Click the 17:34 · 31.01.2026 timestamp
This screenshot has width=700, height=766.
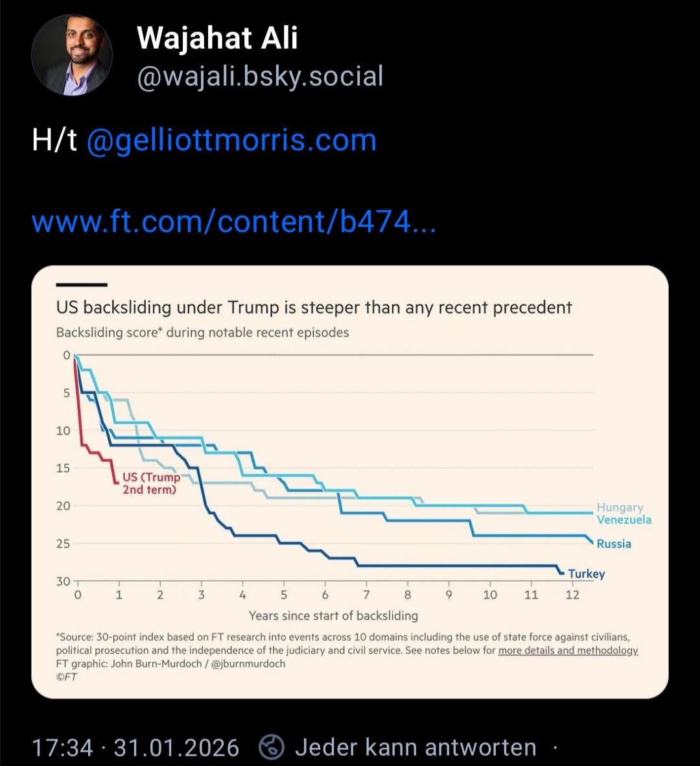click(x=135, y=747)
